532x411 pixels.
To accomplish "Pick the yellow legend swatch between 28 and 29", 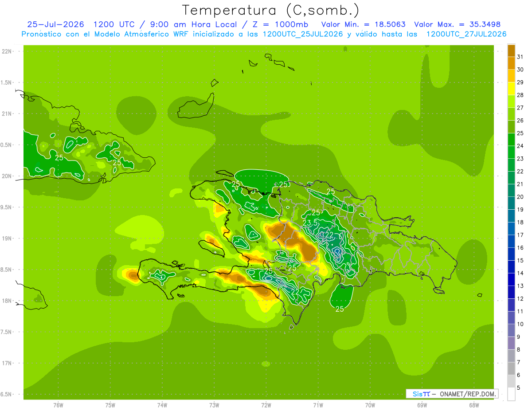I will coord(511,89).
